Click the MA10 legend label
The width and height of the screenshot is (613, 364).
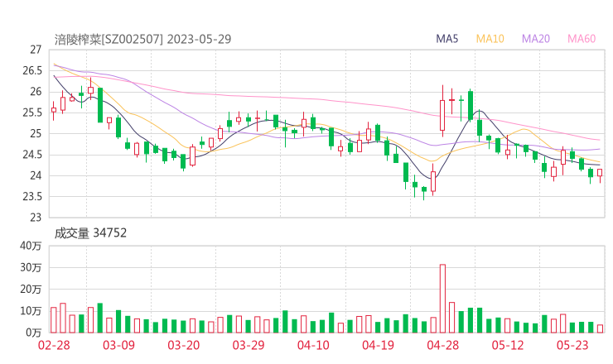(x=490, y=39)
